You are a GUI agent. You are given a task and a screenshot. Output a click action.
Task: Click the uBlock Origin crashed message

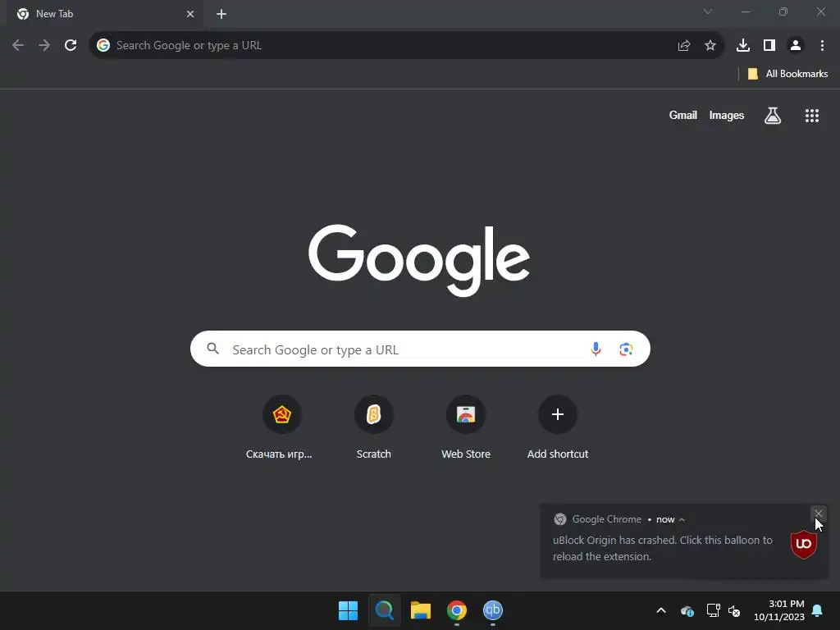pos(663,548)
